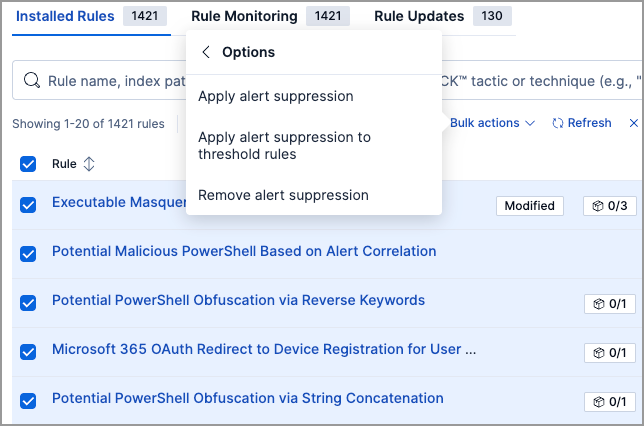Viewport: 644px width, 426px height.
Task: Click the search magnifier icon
Action: pyautogui.click(x=31, y=81)
